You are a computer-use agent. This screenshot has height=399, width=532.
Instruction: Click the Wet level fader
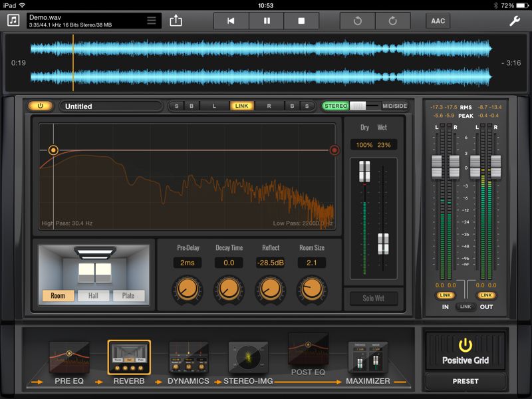coord(384,243)
